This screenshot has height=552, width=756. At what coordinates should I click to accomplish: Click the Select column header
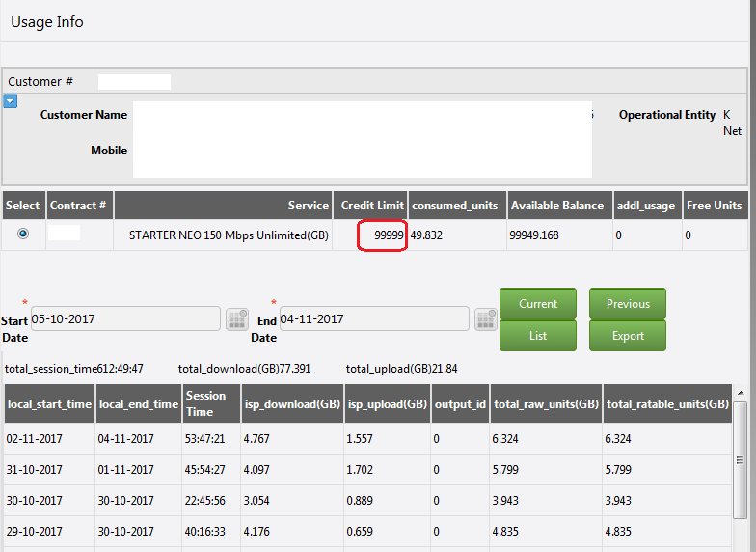pos(23,206)
